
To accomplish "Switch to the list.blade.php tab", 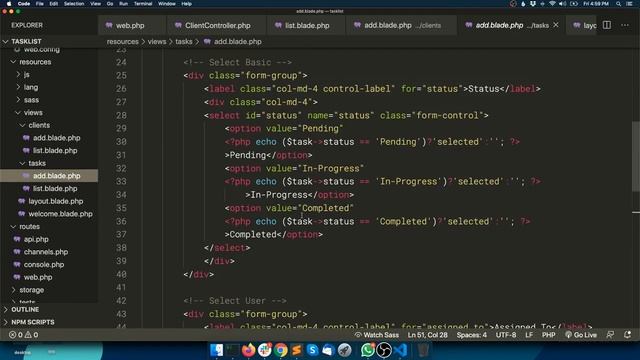I will pyautogui.click(x=307, y=25).
